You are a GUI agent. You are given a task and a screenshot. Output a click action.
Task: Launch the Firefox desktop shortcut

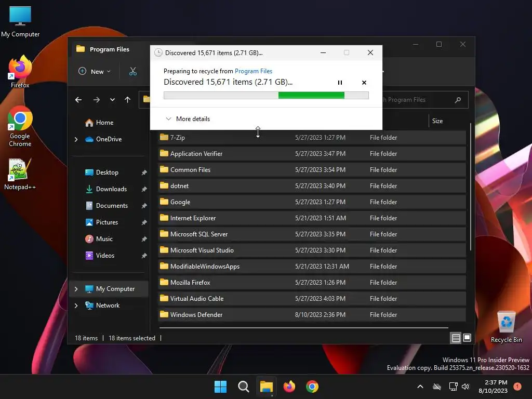[x=20, y=71]
